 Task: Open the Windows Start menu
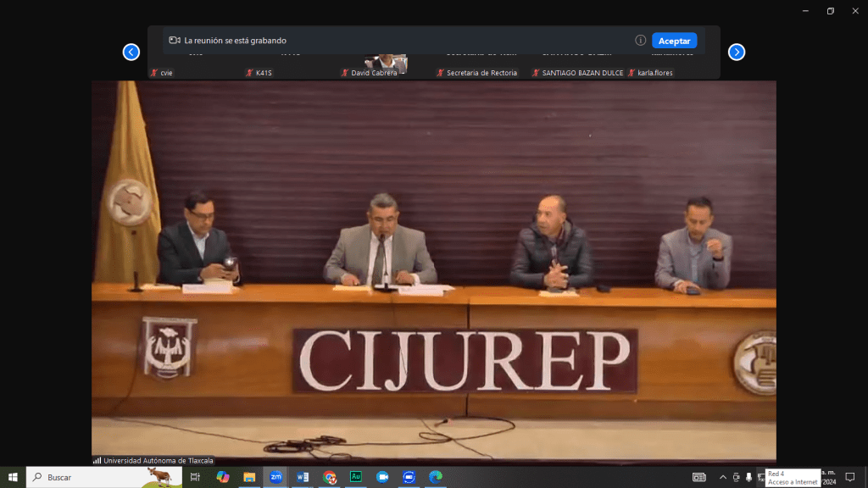point(13,477)
